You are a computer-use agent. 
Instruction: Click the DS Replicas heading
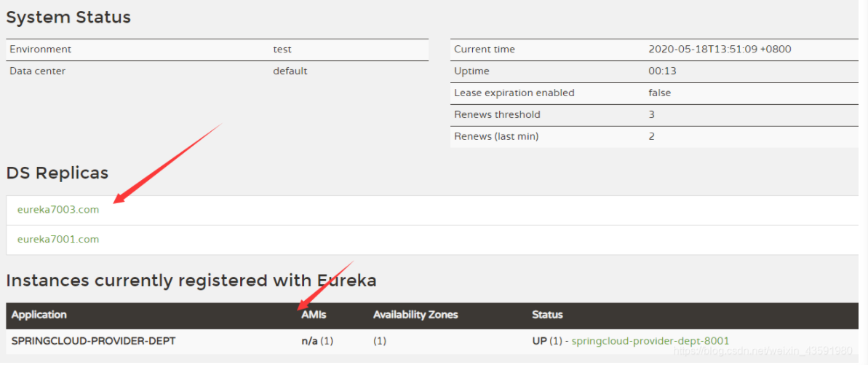57,173
